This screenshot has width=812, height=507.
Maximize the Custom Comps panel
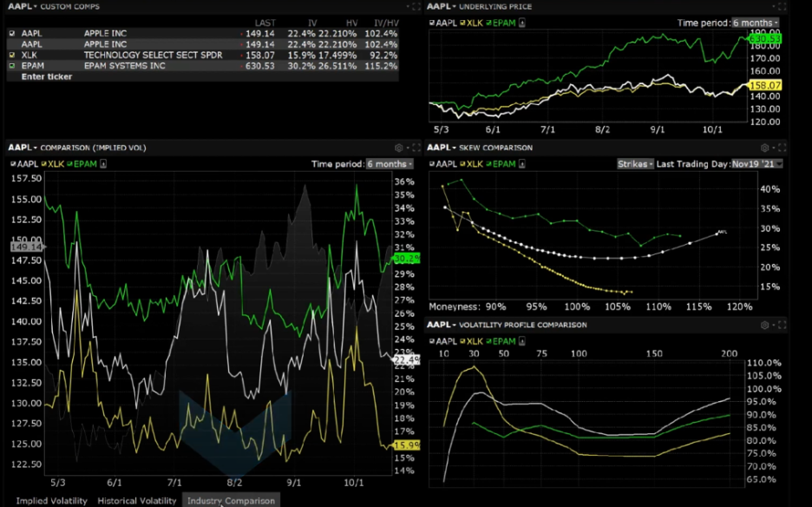click(416, 7)
